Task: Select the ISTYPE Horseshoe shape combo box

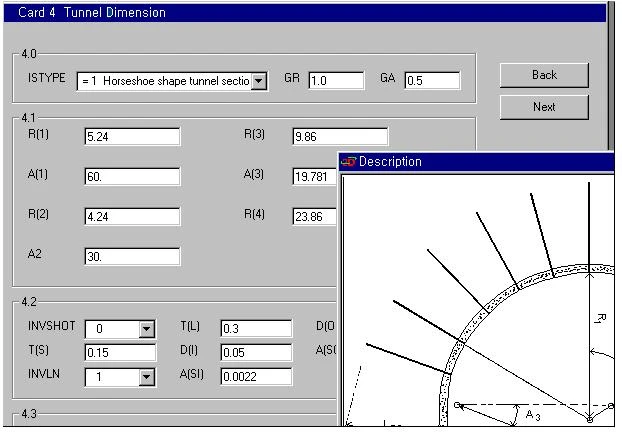Action: click(172, 81)
